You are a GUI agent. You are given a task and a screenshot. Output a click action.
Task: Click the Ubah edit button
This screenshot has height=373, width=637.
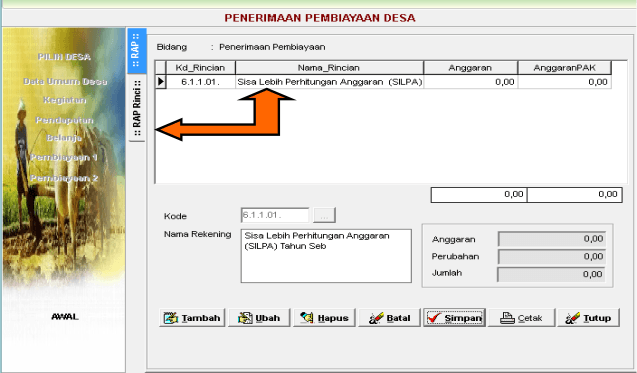coord(259,318)
